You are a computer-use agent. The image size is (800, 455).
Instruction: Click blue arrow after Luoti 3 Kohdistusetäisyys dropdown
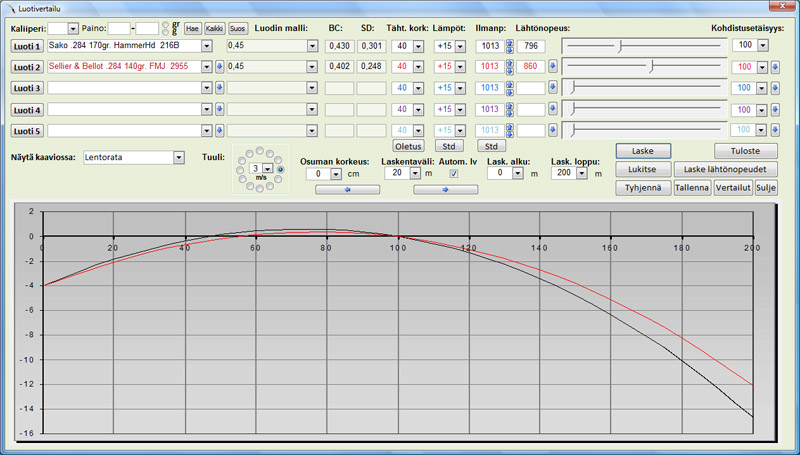pyautogui.click(x=774, y=88)
